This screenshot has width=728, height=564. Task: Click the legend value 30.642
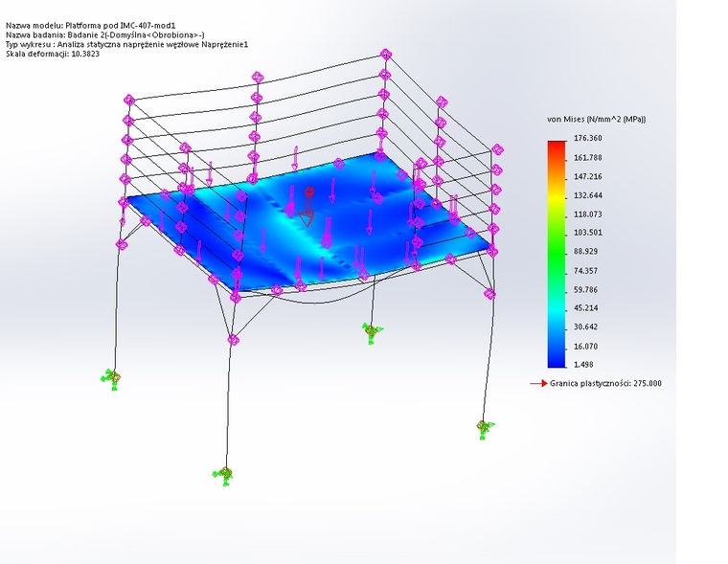coord(586,327)
